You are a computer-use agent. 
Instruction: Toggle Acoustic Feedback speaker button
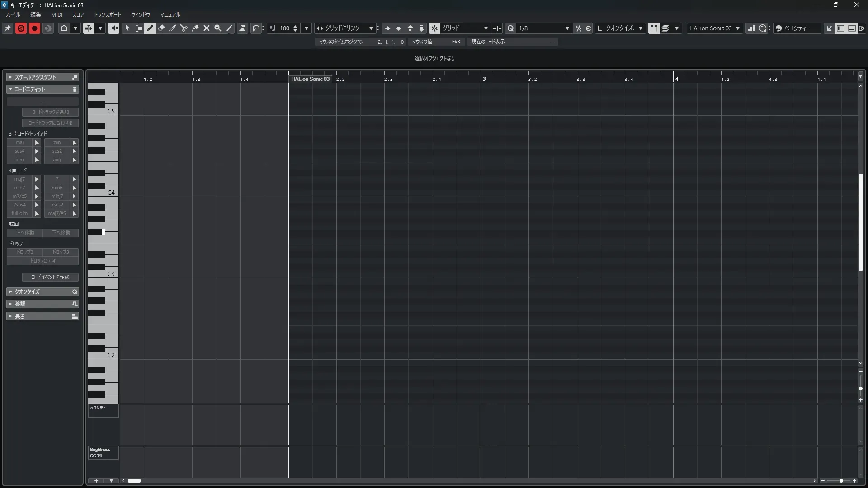(113, 28)
